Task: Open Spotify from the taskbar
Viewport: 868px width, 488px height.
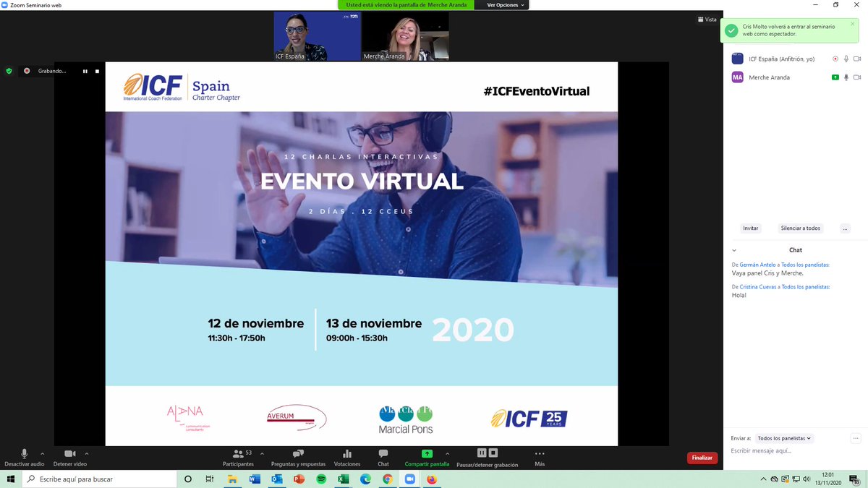Action: tap(320, 479)
